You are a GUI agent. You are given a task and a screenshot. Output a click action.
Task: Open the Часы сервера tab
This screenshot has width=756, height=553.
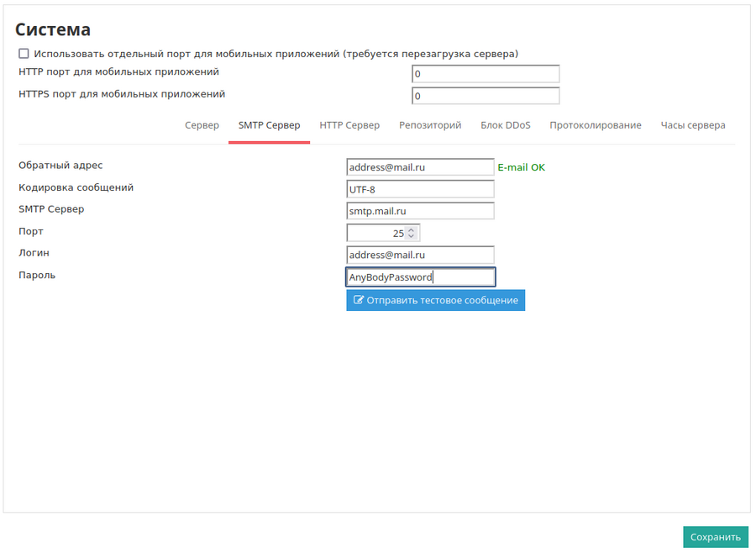tap(693, 125)
